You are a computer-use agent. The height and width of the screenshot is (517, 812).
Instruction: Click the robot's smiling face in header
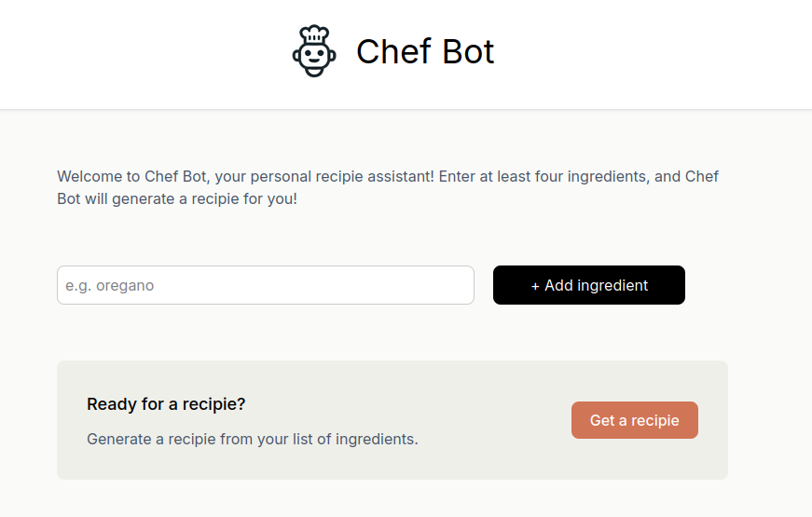(x=314, y=59)
